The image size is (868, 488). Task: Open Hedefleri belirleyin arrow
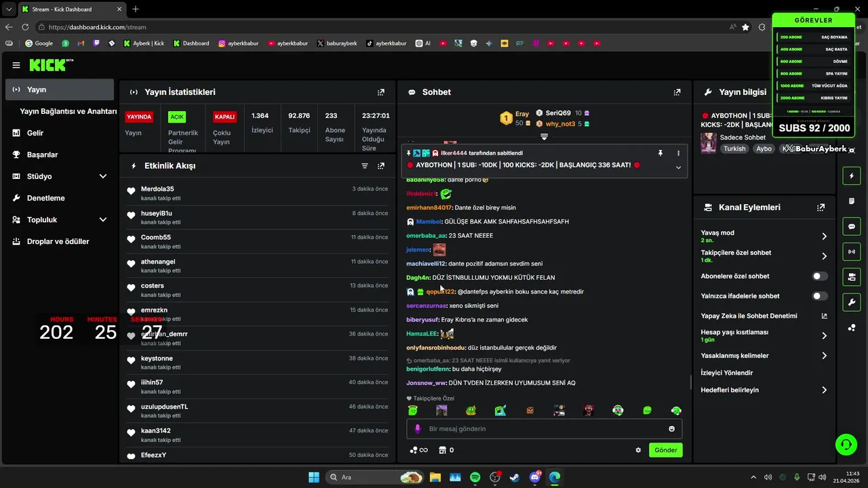point(824,390)
